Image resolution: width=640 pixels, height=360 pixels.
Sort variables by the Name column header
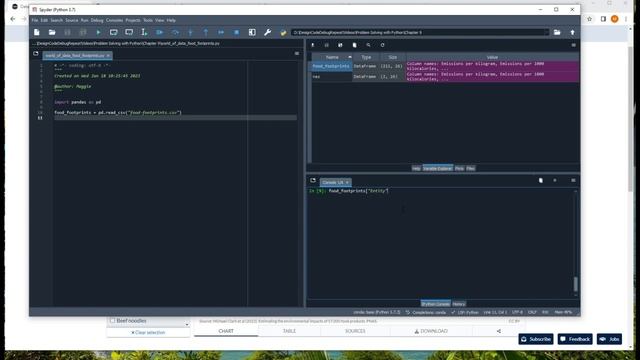tap(332, 57)
